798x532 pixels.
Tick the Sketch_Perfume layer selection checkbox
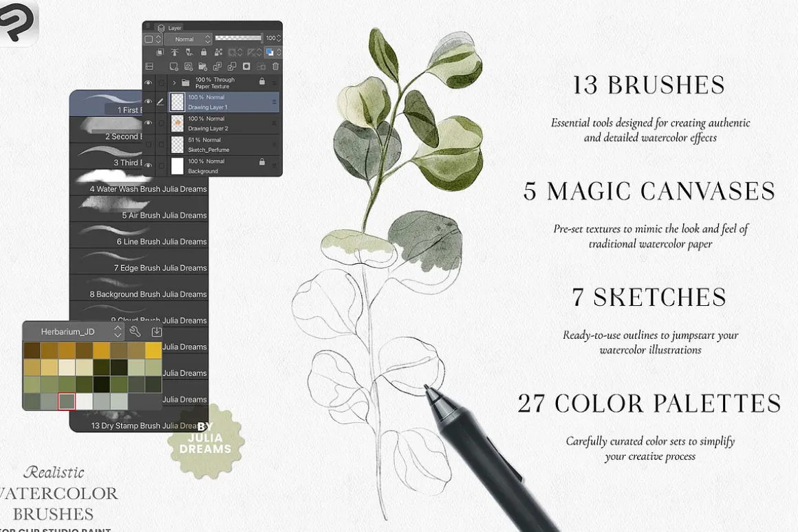tap(162, 144)
